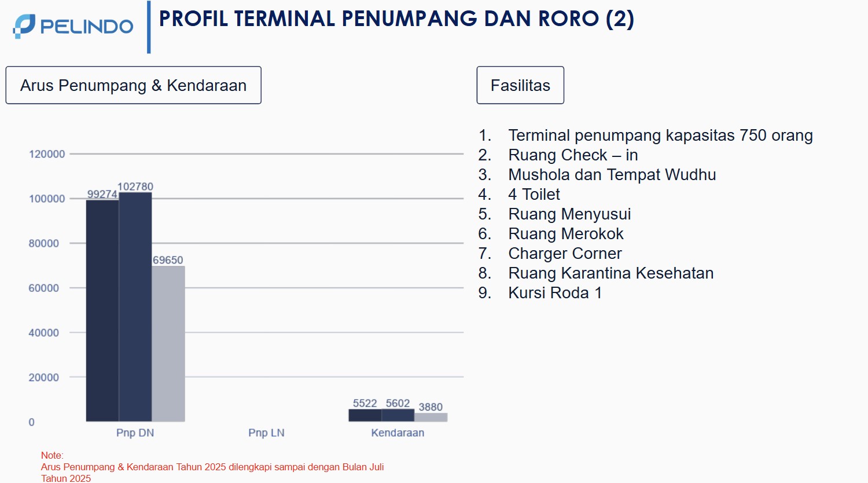Click the Pnp LN axis label

pyautogui.click(x=266, y=433)
